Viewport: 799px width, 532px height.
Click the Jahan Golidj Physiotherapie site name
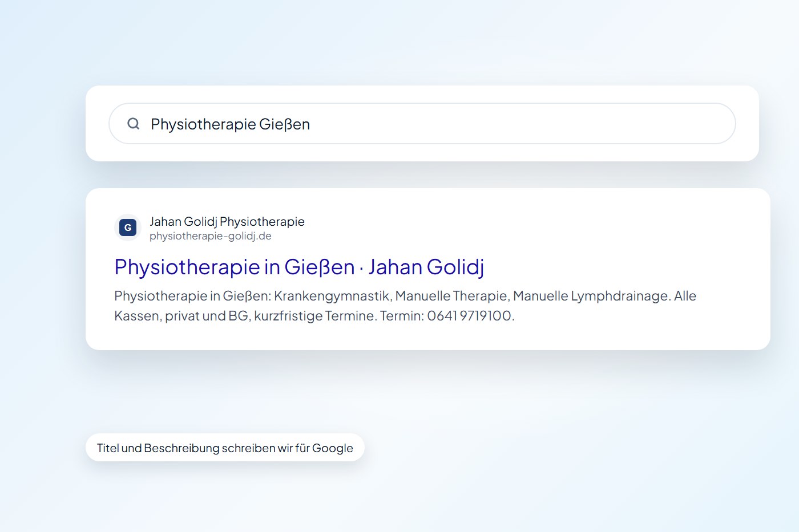click(227, 221)
